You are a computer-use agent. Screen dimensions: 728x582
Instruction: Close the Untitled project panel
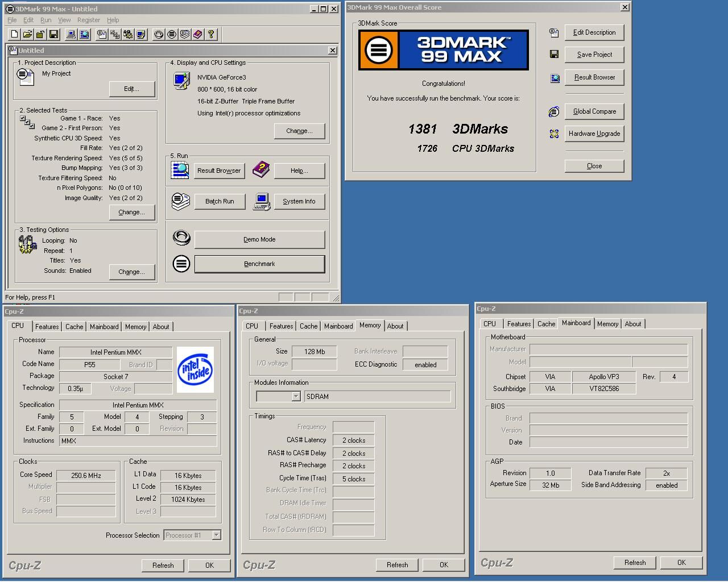[x=333, y=50]
